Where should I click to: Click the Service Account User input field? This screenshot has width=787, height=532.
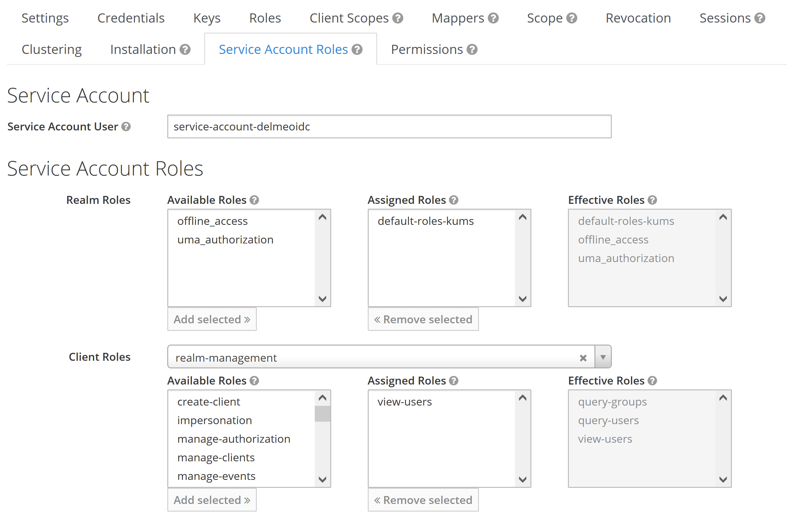point(389,127)
